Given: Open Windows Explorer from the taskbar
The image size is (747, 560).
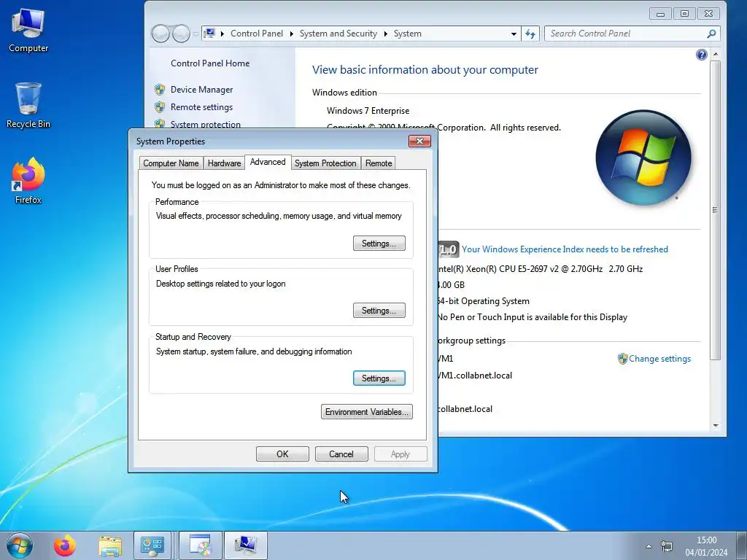Looking at the screenshot, I should pyautogui.click(x=110, y=545).
